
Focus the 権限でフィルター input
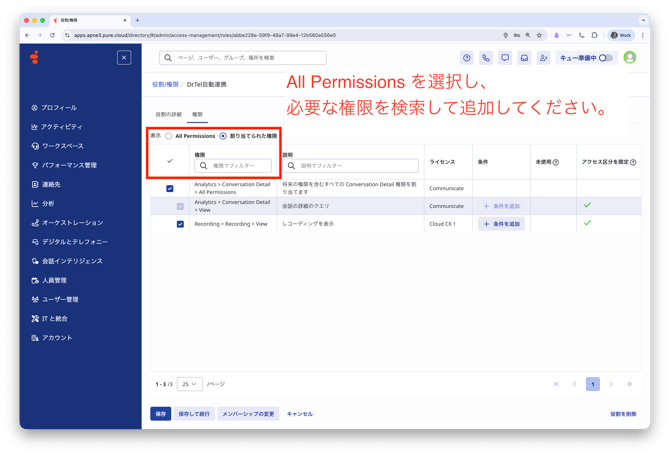pyautogui.click(x=233, y=166)
